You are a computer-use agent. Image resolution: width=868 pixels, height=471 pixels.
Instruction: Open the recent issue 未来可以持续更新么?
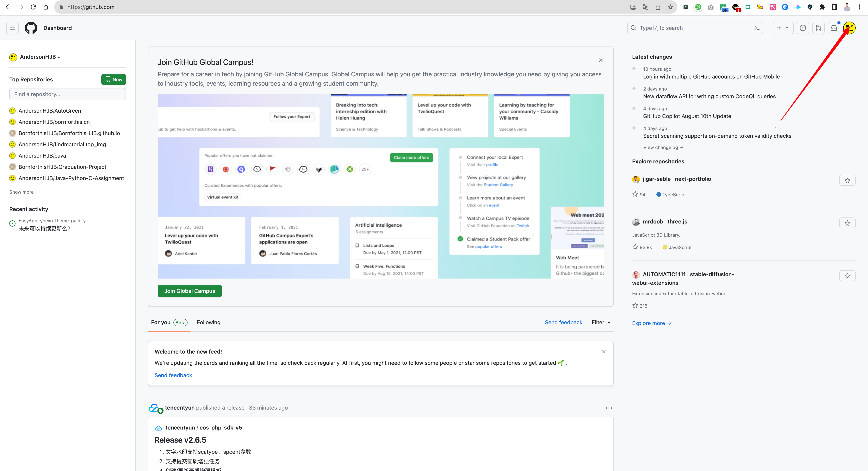45,229
